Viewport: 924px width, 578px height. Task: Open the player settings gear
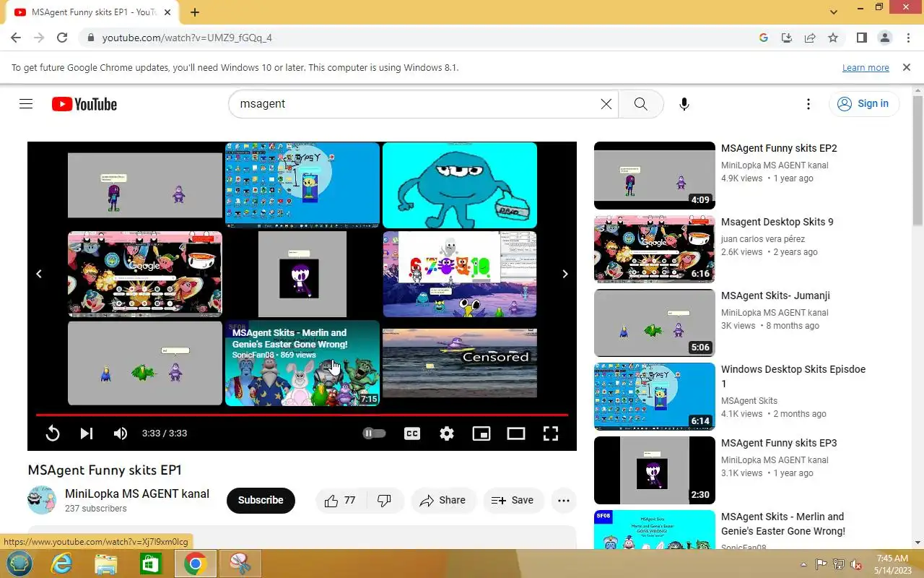pyautogui.click(x=447, y=433)
